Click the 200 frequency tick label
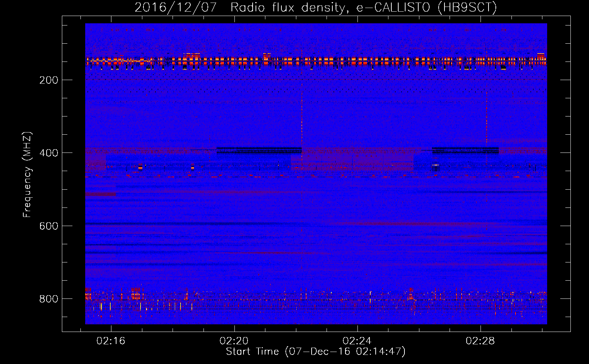This screenshot has height=364, width=589. pyautogui.click(x=49, y=80)
